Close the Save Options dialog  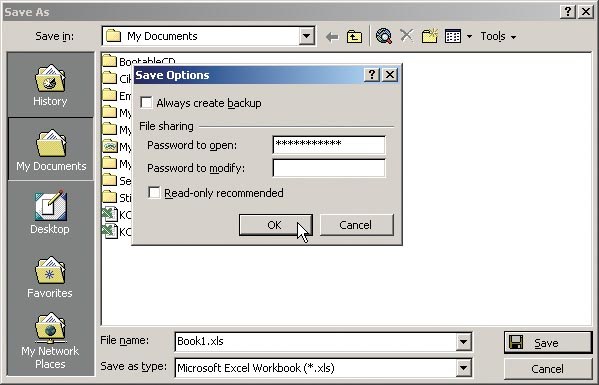(390, 74)
